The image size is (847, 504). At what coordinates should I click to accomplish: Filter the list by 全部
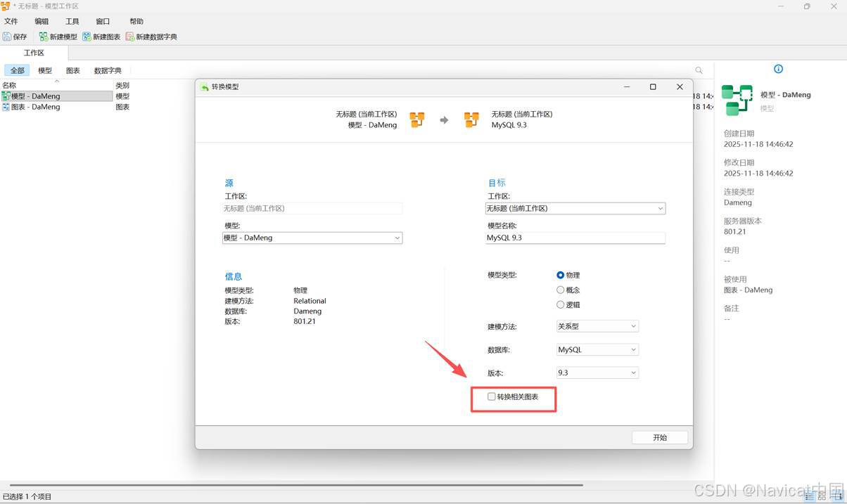(x=17, y=70)
